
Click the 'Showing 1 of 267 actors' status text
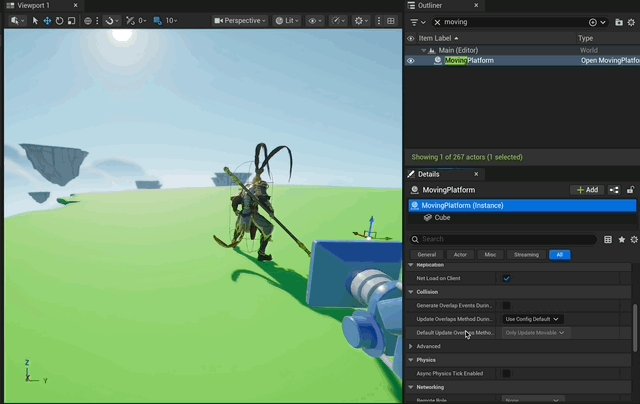[x=467, y=157]
